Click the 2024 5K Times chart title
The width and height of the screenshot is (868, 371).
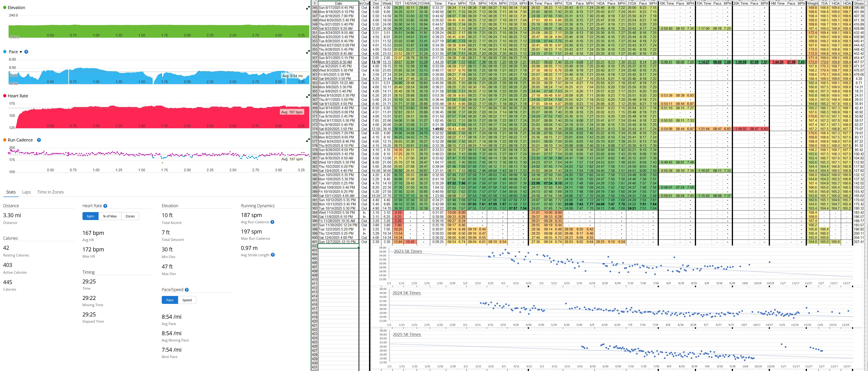pyautogui.click(x=406, y=293)
